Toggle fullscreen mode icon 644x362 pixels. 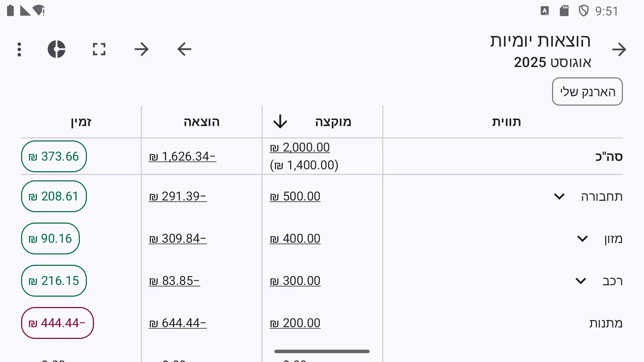coord(99,49)
